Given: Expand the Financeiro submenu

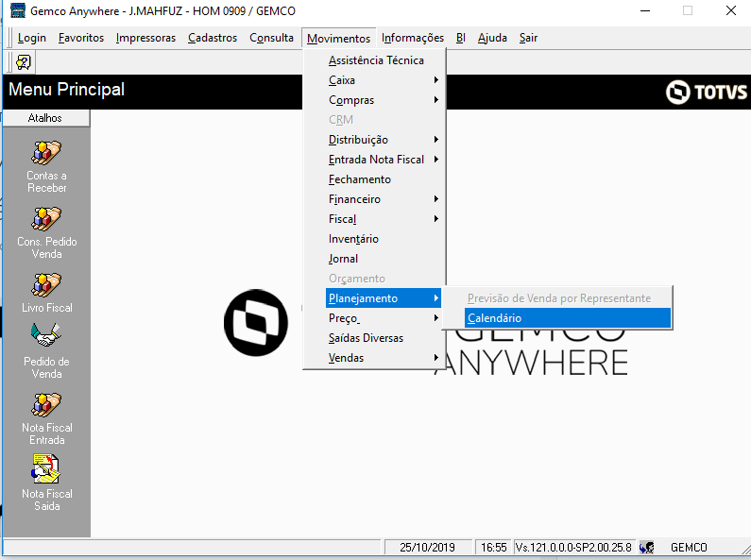Looking at the screenshot, I should click(384, 199).
